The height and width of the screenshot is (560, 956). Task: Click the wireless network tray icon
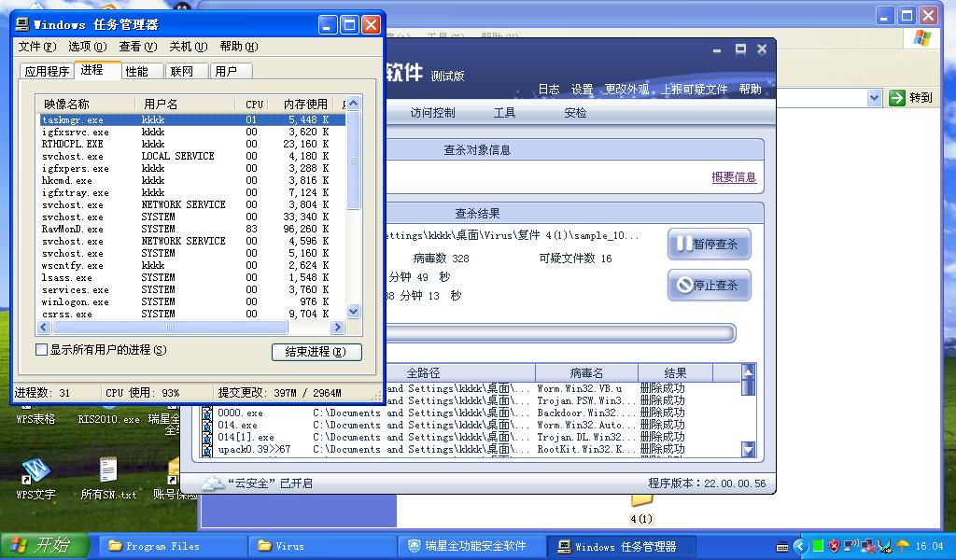(851, 545)
